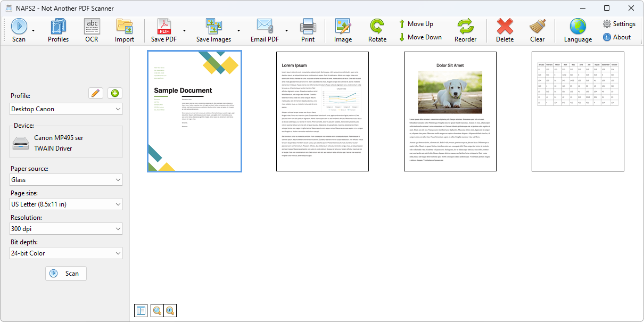Import existing files
The height and width of the screenshot is (322, 644).
point(125,29)
